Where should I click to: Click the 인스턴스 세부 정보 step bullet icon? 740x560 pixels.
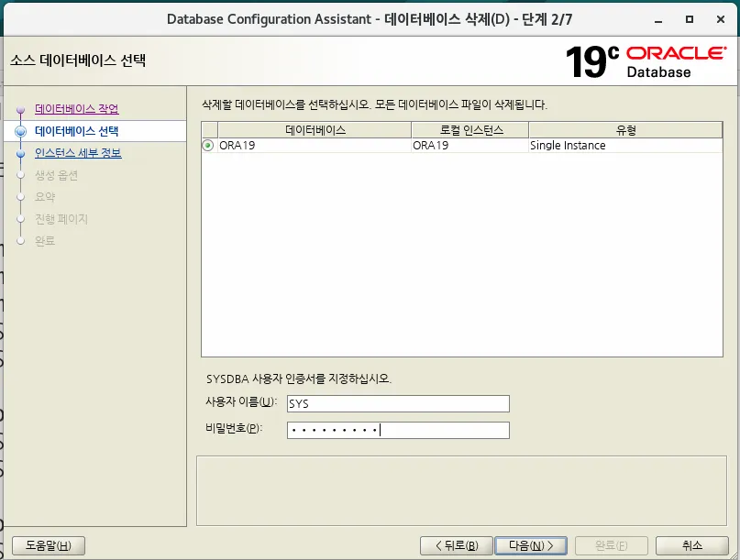(x=20, y=154)
